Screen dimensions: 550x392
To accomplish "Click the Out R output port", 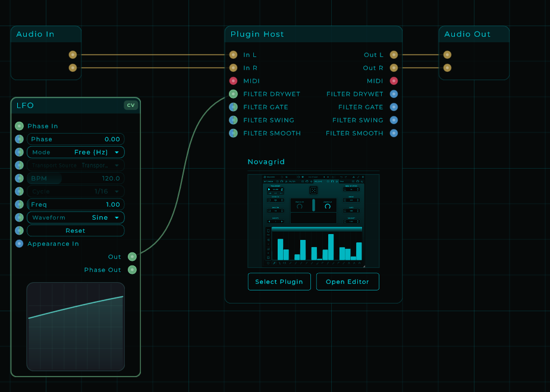I will point(394,68).
